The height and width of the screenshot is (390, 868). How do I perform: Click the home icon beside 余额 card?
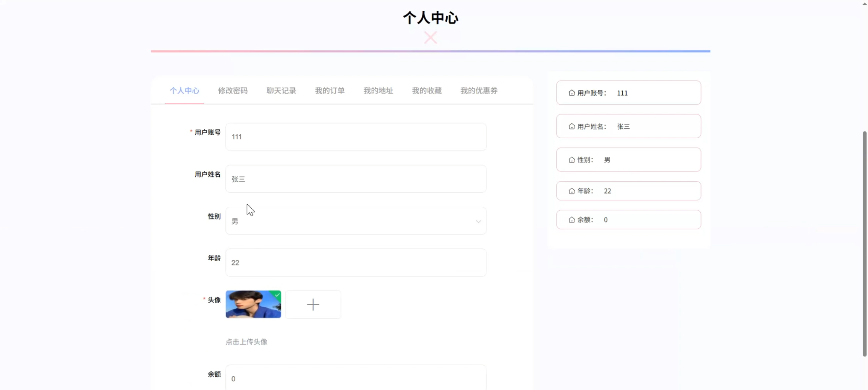point(572,220)
